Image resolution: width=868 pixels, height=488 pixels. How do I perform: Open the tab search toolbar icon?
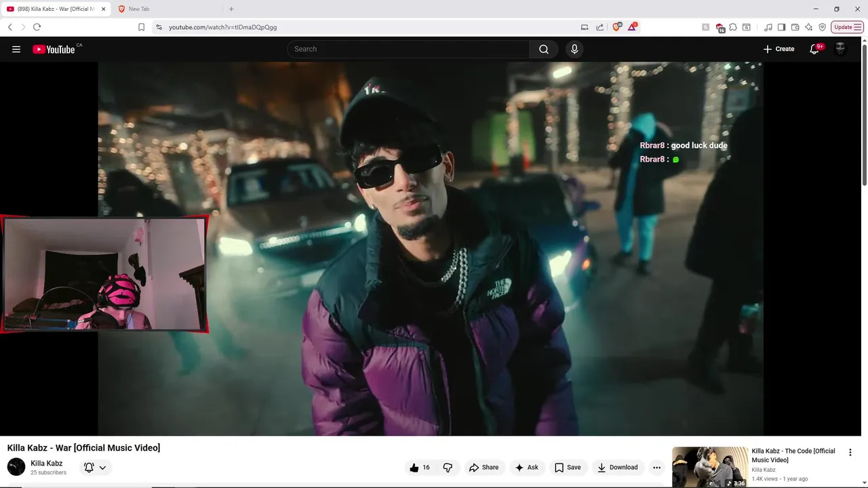click(x=746, y=27)
